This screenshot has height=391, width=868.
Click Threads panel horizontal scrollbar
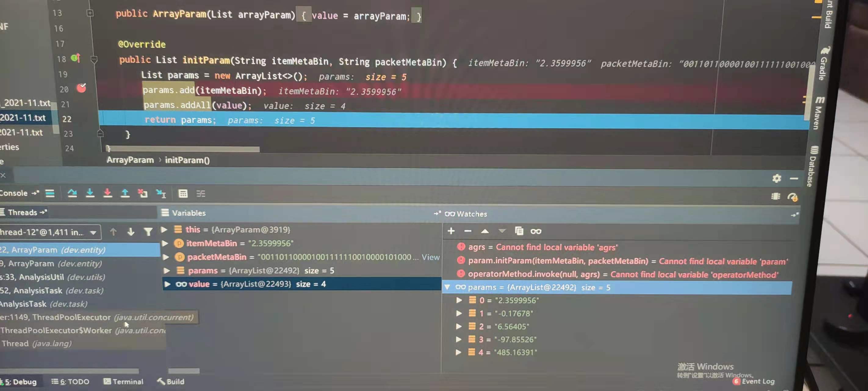pyautogui.click(x=69, y=371)
